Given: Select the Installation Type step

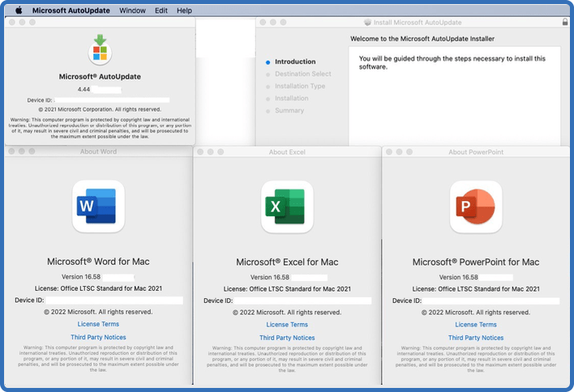Looking at the screenshot, I should [x=300, y=86].
